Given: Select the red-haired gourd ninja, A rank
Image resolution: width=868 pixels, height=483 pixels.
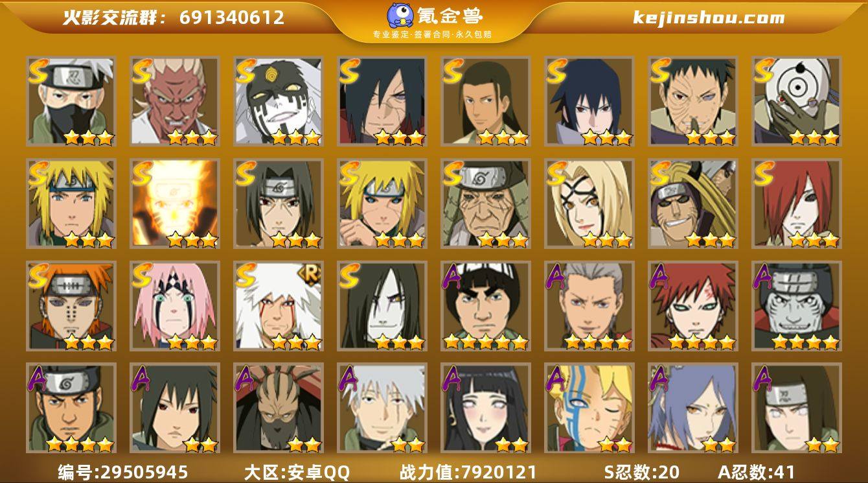Looking at the screenshot, I should (693, 306).
